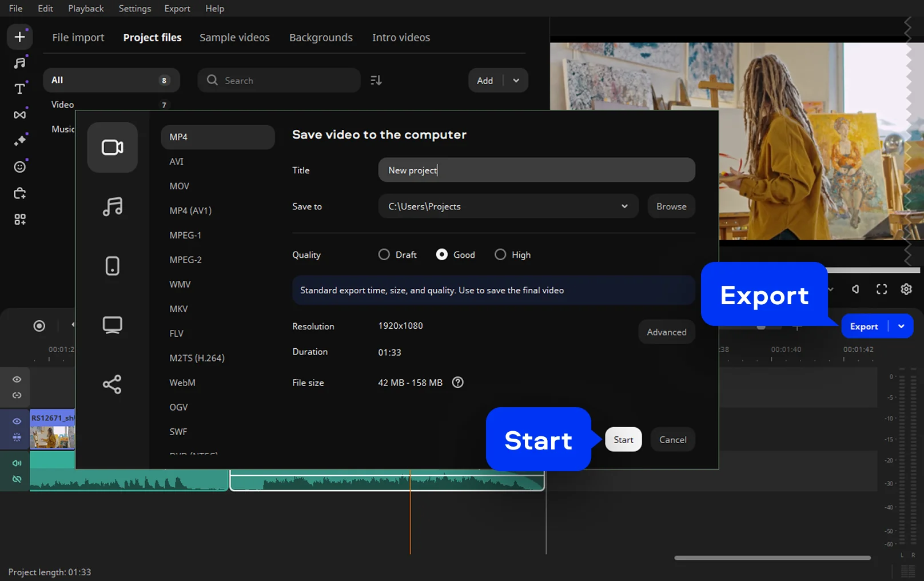Image resolution: width=924 pixels, height=581 pixels.
Task: Expand the Save to folder dropdown
Action: (624, 206)
